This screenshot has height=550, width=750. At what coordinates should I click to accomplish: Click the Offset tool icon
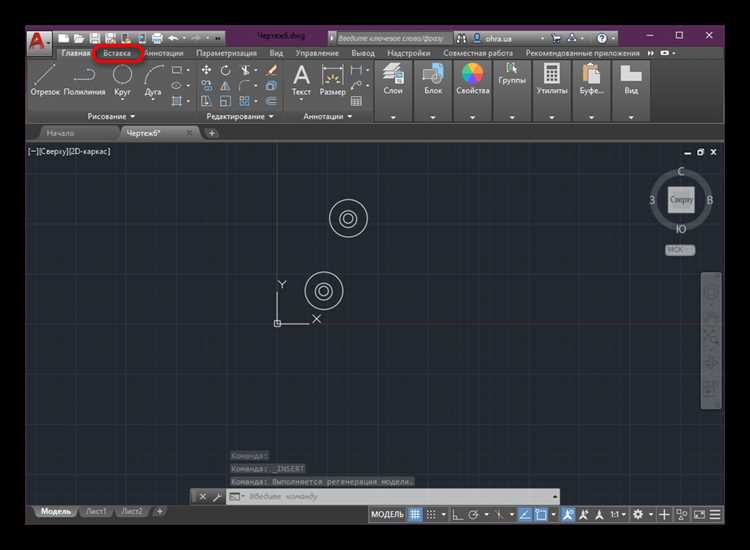click(271, 101)
